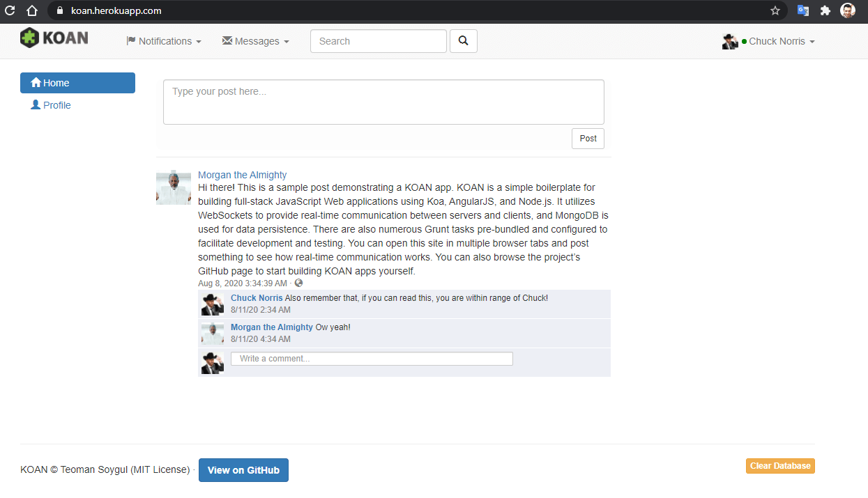Image resolution: width=868 pixels, height=498 pixels.
Task: Open the Chuck Norris user menu
Action: (768, 41)
